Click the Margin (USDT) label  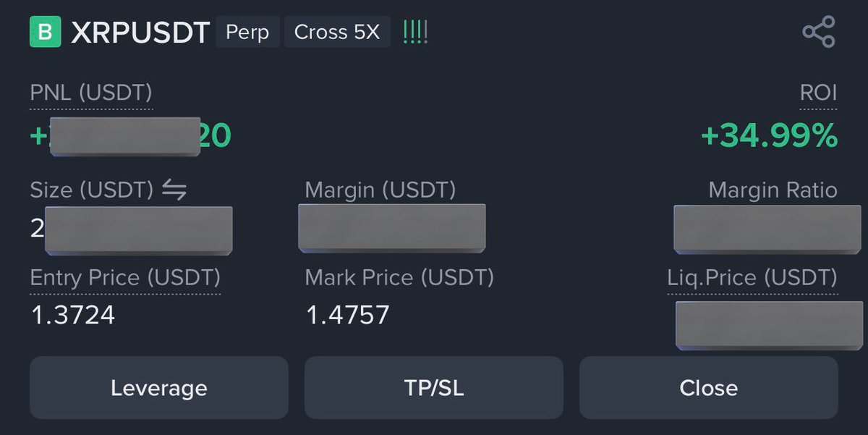point(380,190)
